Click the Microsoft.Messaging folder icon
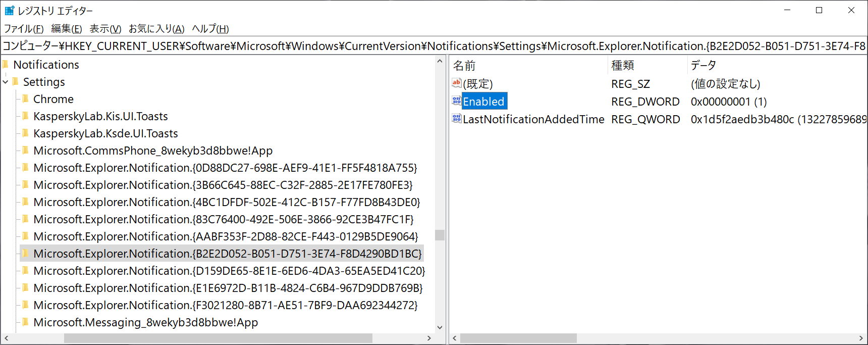The height and width of the screenshot is (345, 868). [x=25, y=322]
